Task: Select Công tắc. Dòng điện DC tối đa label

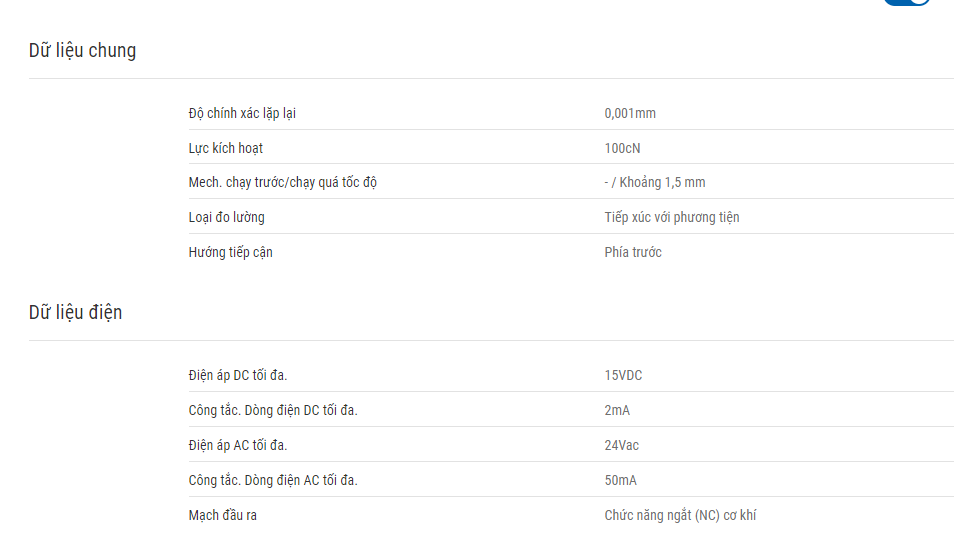Action: 273,411
